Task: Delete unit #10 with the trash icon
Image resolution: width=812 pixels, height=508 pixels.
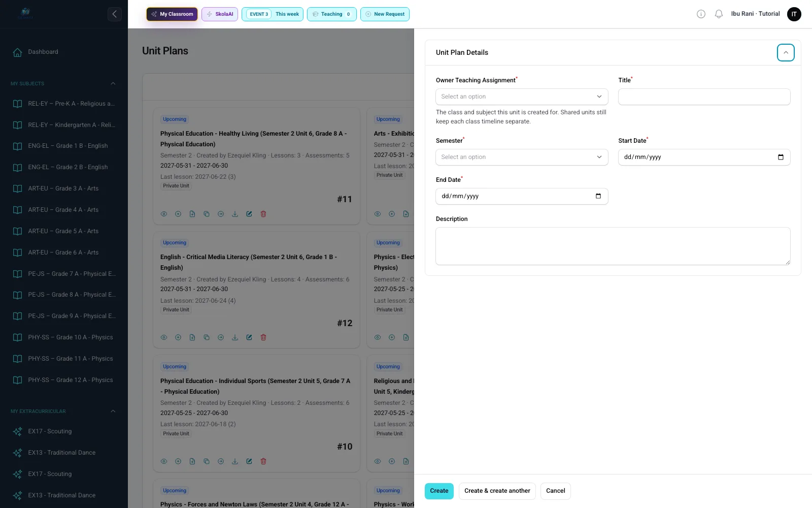Action: tap(263, 461)
